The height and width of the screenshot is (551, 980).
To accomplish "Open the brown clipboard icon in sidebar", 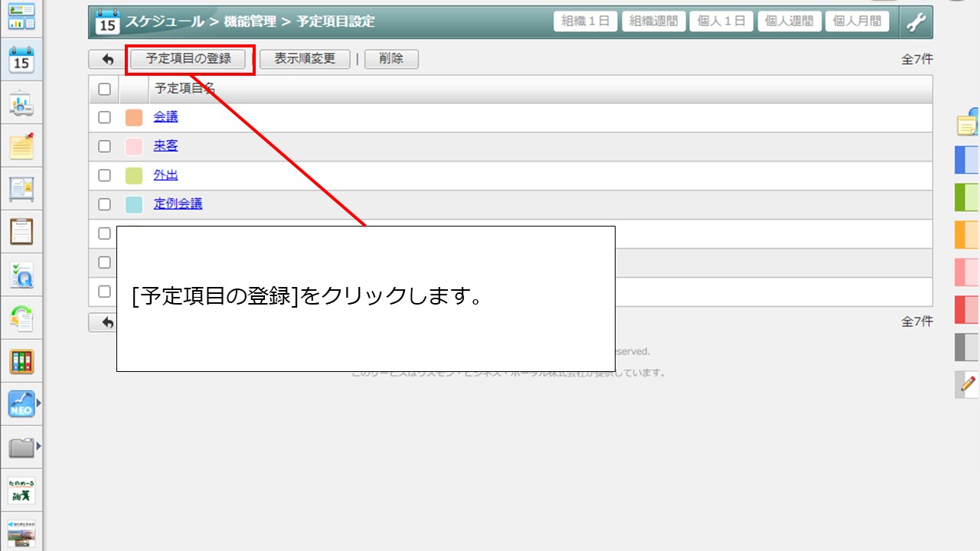I will 21,231.
